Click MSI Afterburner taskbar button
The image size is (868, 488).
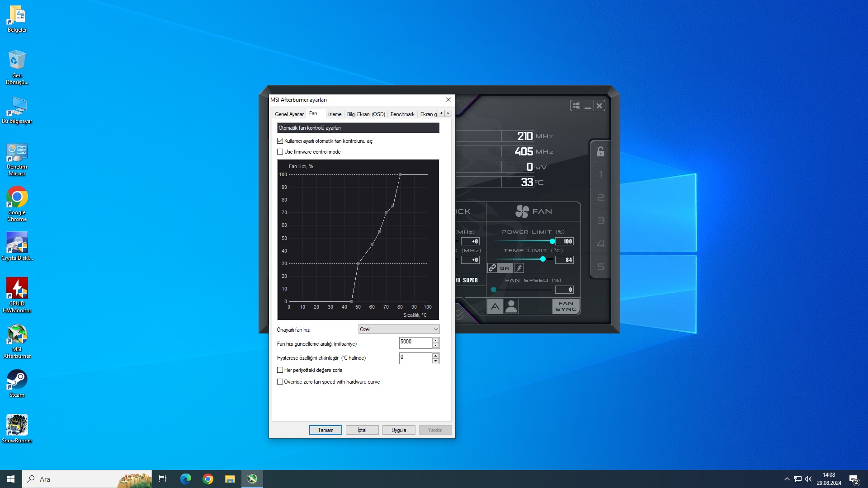(x=252, y=479)
